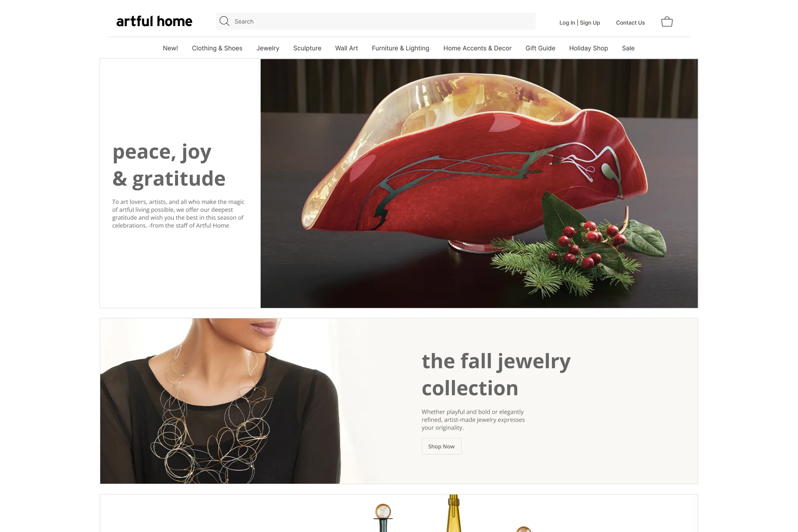The height and width of the screenshot is (532, 798).
Task: Click the Shop Now button
Action: (x=441, y=446)
